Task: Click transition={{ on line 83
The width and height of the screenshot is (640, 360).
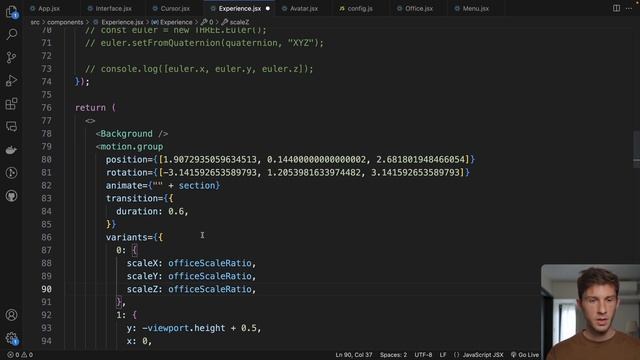Action: 140,198
